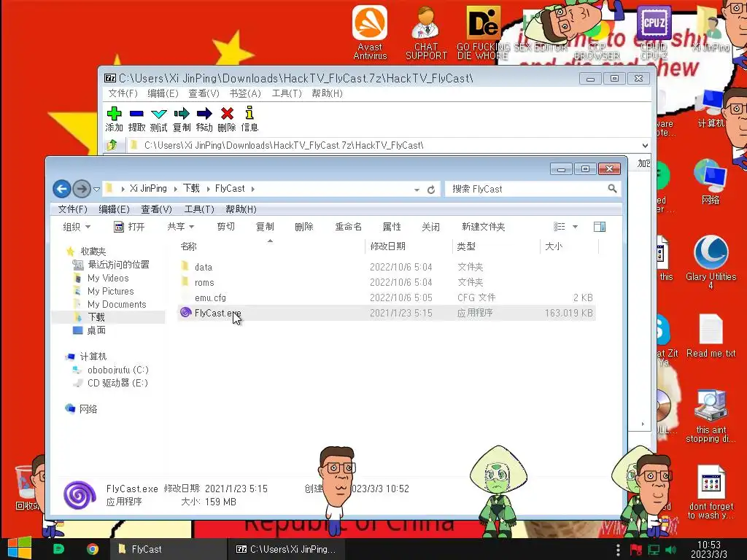The height and width of the screenshot is (560, 747).
Task: Select the emu.cfg file
Action: point(387,297)
